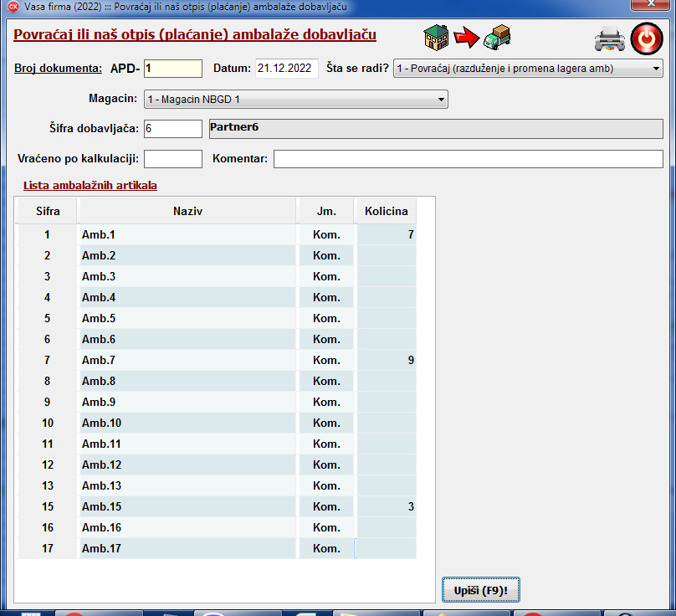Click the Amb.1 name cell

pos(187,234)
